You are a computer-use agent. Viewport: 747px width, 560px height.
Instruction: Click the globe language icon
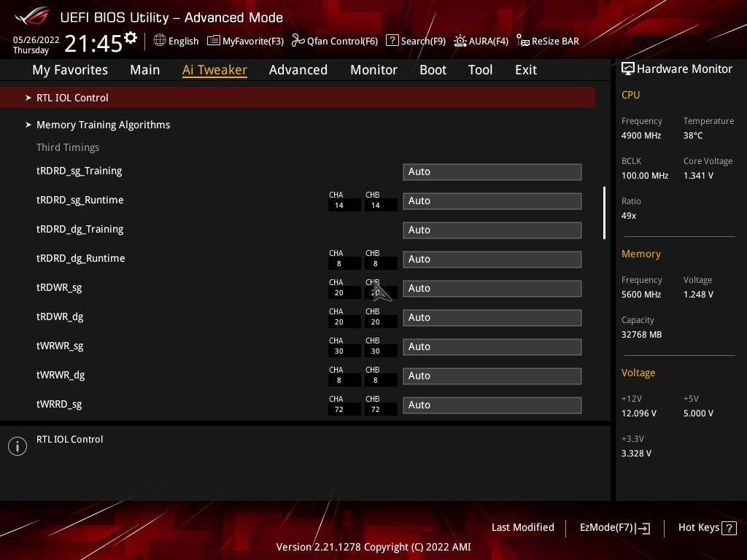pyautogui.click(x=160, y=41)
